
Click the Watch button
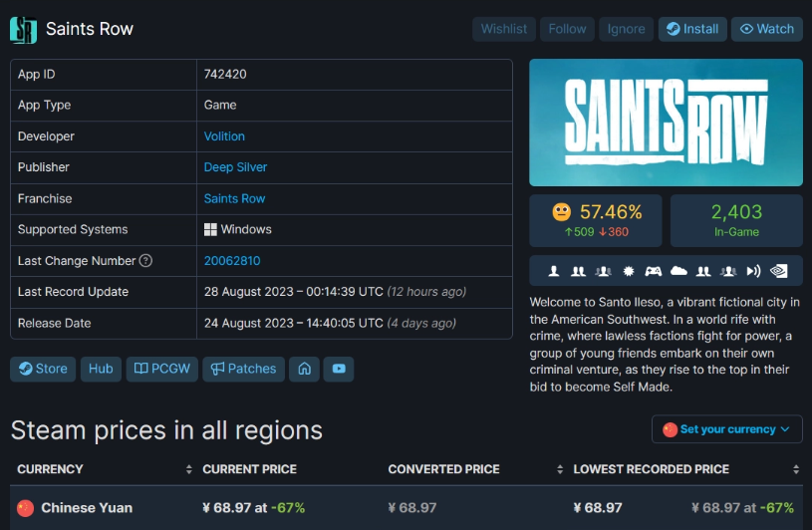pos(767,29)
